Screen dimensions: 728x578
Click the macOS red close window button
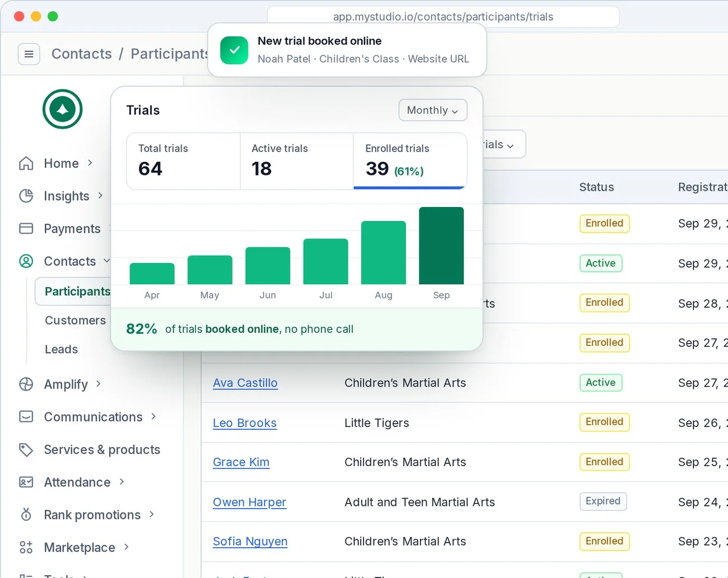[19, 16]
